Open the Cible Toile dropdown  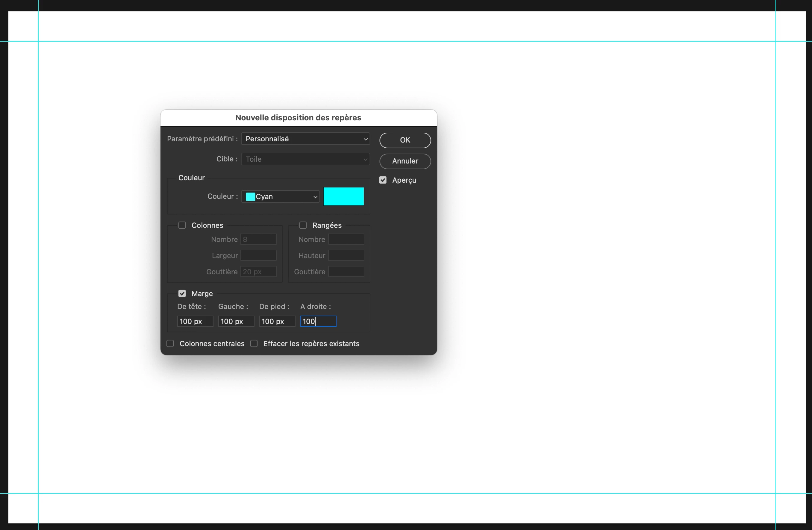305,159
